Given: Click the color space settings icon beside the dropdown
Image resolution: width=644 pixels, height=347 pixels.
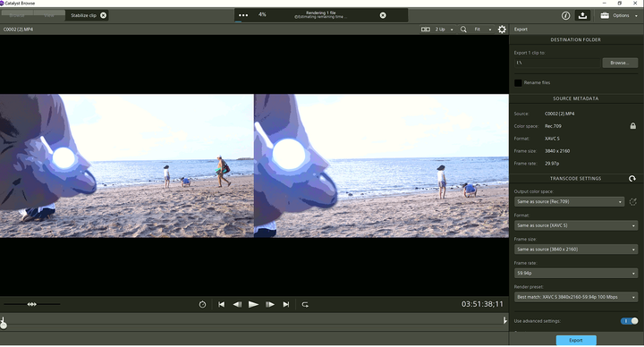Looking at the screenshot, I should pos(633,201).
